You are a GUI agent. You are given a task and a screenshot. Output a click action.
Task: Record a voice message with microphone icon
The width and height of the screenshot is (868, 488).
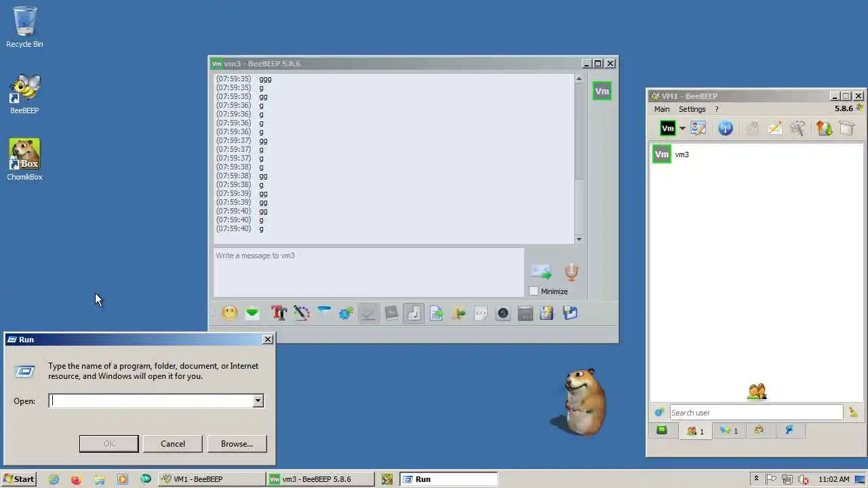572,272
